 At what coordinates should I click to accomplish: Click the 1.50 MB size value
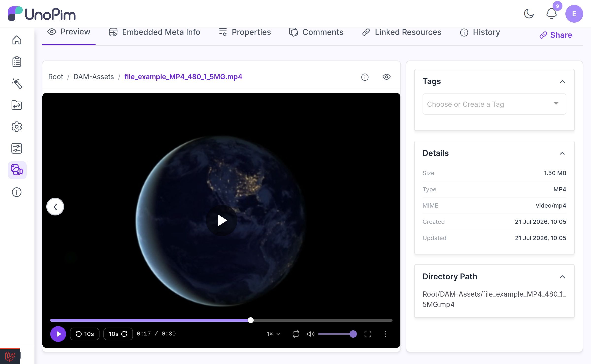(555, 173)
